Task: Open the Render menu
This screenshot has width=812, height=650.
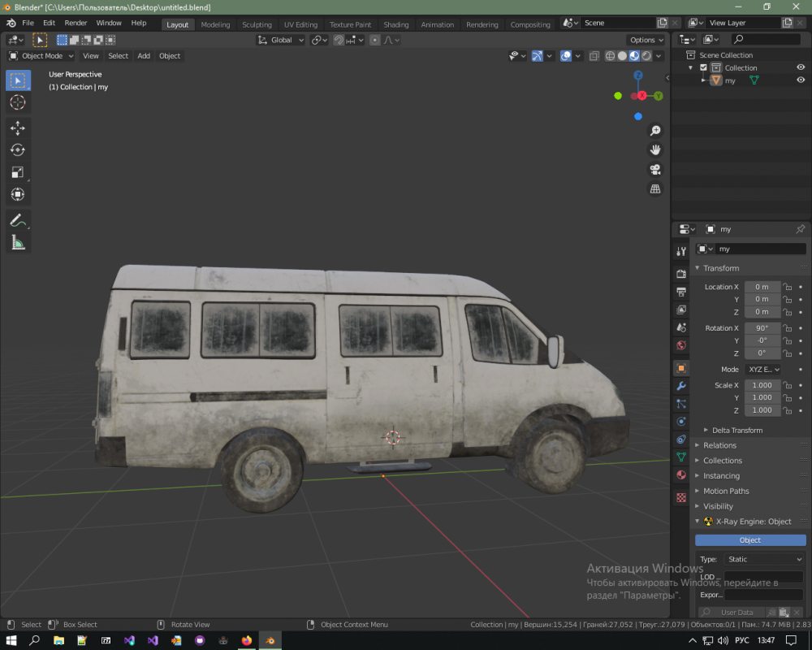Action: [76, 23]
